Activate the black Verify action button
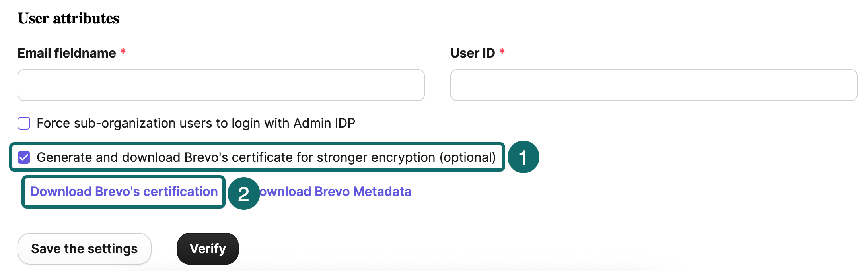Screen dimensions: 868x271 (207, 248)
